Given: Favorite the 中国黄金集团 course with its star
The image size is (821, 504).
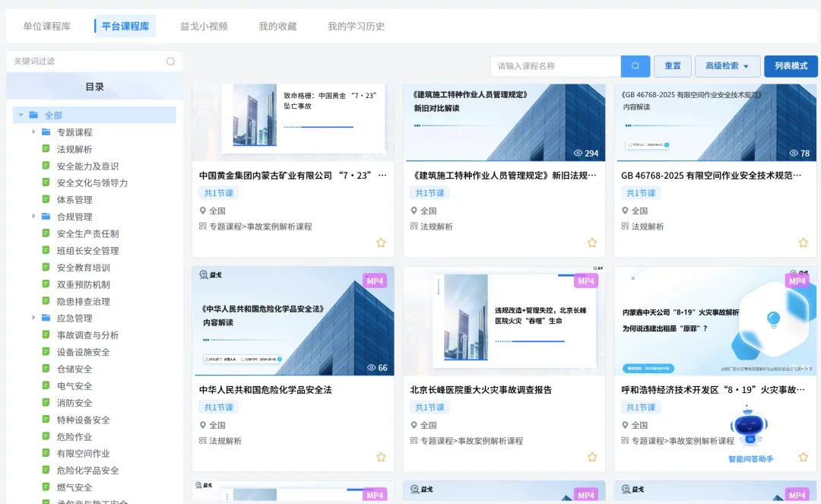Looking at the screenshot, I should coord(381,242).
